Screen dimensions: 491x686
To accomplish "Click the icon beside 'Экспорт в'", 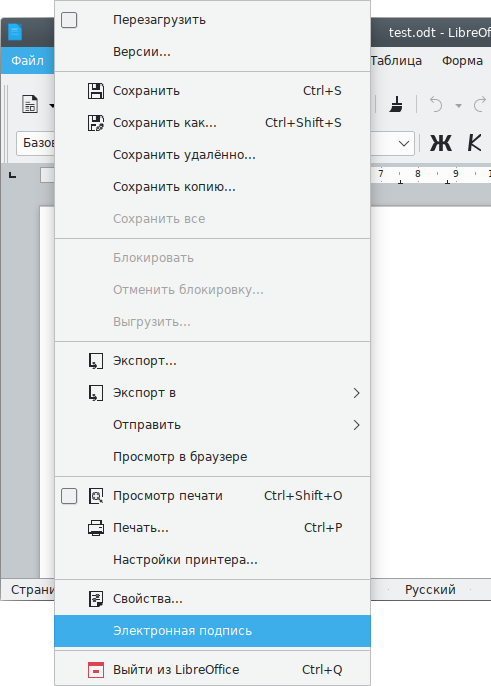I will [x=96, y=393].
